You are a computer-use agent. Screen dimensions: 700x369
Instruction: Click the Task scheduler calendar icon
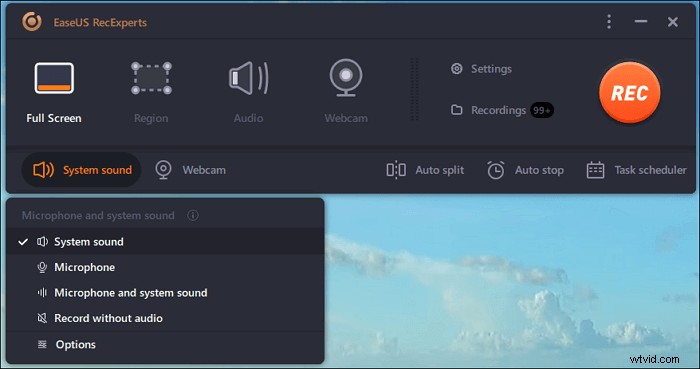[595, 170]
